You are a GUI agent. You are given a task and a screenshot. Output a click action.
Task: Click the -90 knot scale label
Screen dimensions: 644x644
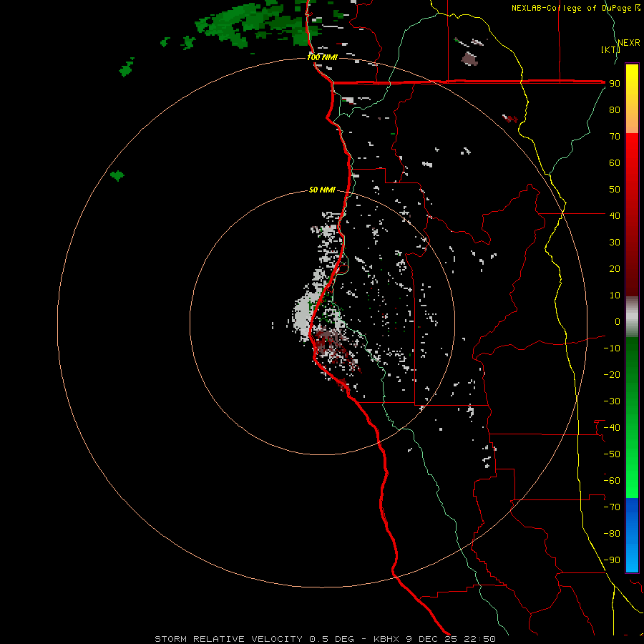tap(612, 560)
